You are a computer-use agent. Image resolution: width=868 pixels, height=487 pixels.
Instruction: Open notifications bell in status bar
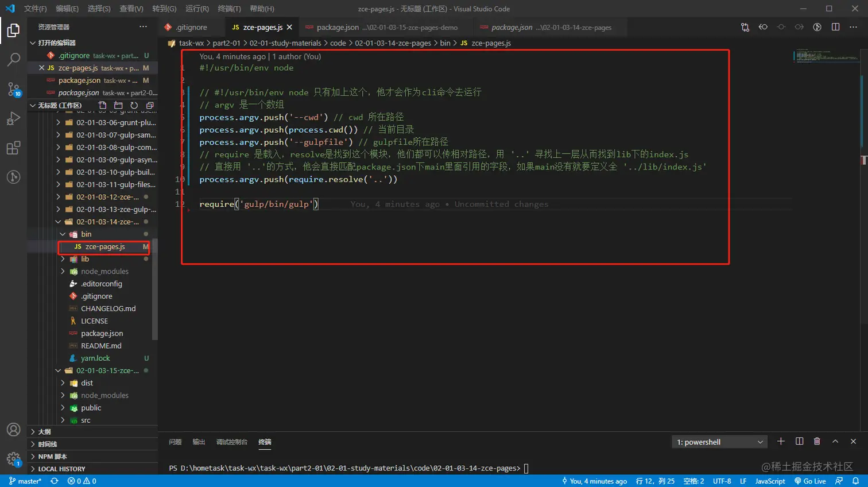(855, 481)
